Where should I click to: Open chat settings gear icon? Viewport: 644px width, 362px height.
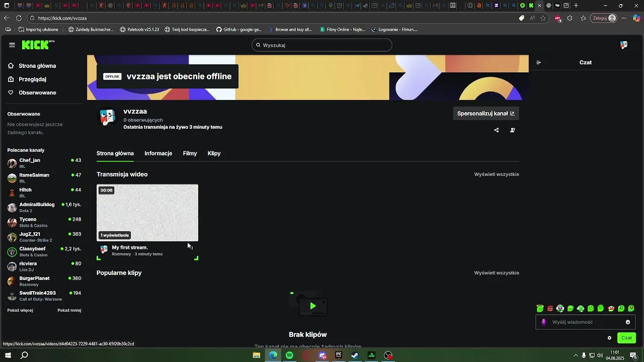tap(609, 338)
